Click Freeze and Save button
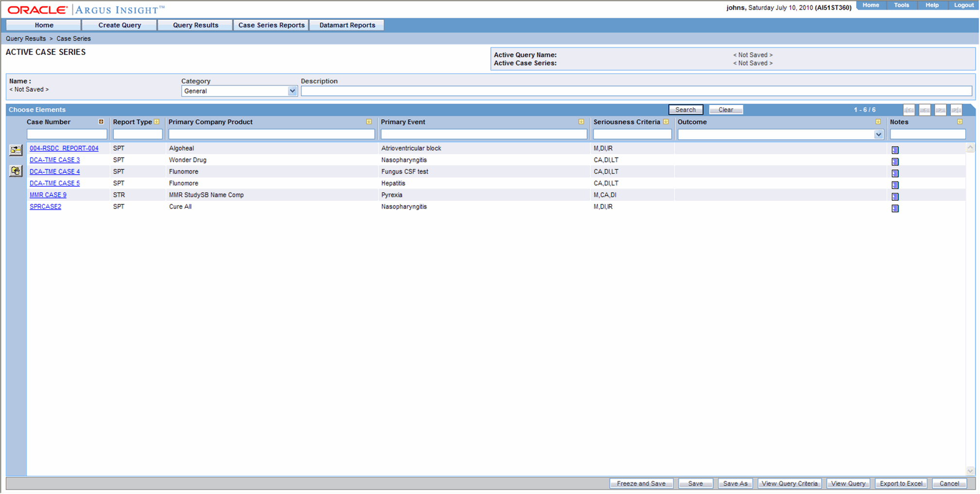980x494 pixels. [641, 484]
